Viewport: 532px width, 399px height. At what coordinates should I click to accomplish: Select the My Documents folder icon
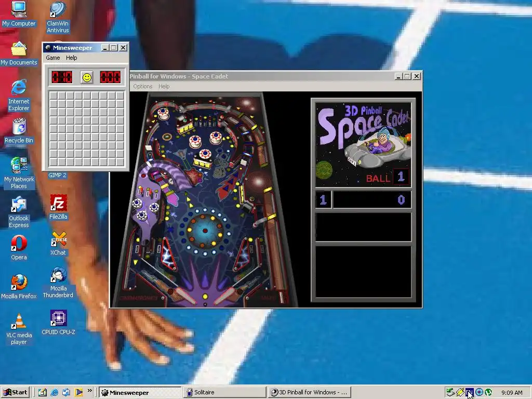pos(19,54)
